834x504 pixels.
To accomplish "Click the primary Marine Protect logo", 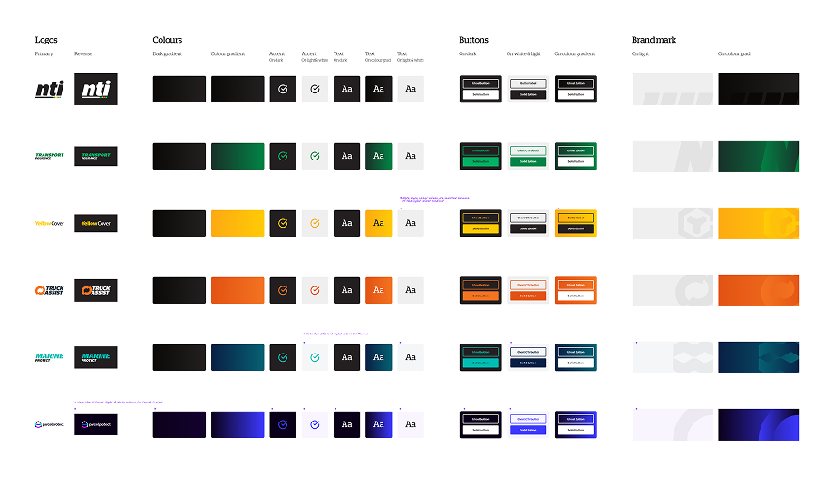I will 49,357.
